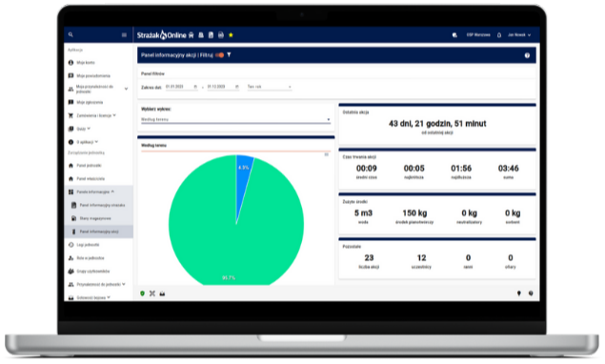
Task: Click the 43 dni, 21 godzin, 51 minut text
Action: pos(437,124)
